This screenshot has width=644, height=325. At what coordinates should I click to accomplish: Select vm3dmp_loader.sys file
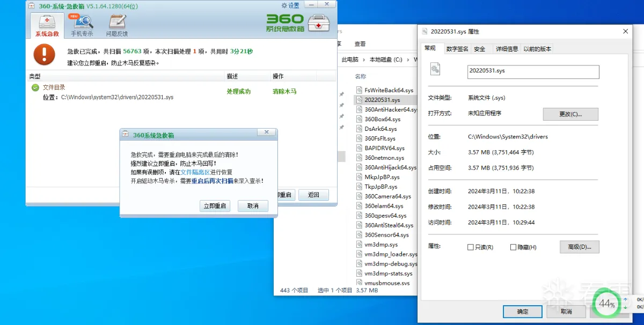click(386, 254)
